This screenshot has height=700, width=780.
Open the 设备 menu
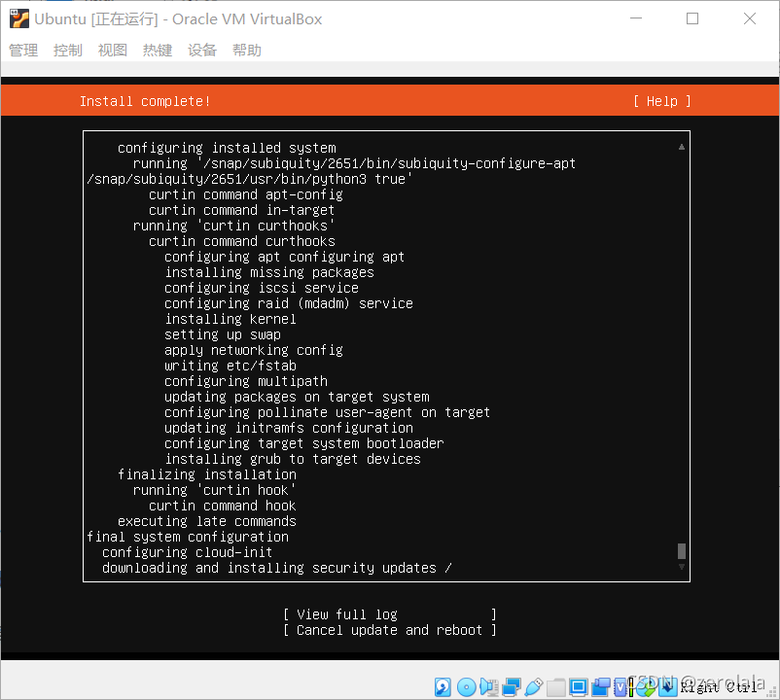click(x=202, y=51)
